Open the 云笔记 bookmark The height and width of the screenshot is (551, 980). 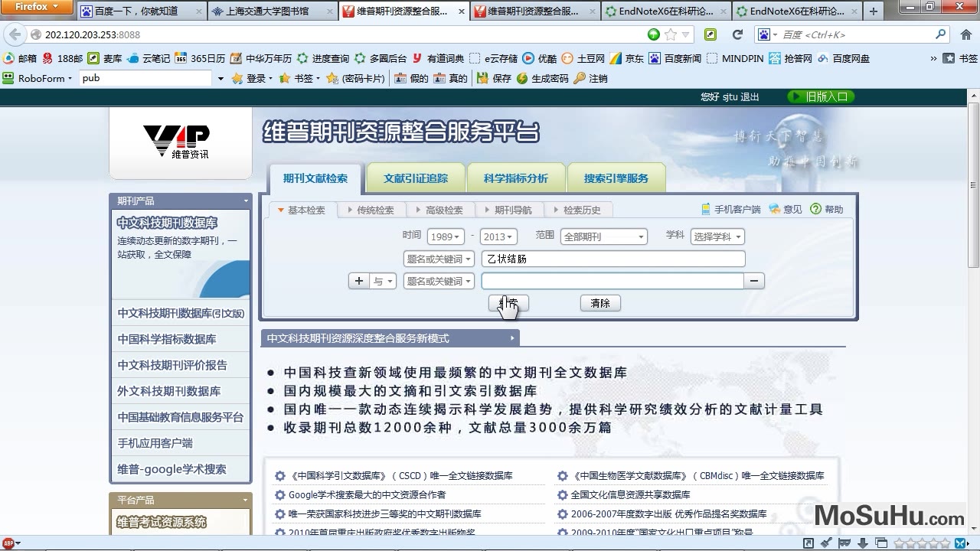pos(149,58)
